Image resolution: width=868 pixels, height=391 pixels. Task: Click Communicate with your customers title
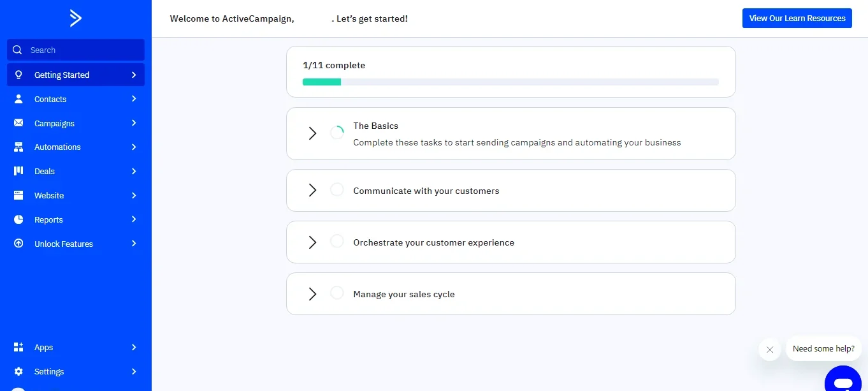click(426, 191)
